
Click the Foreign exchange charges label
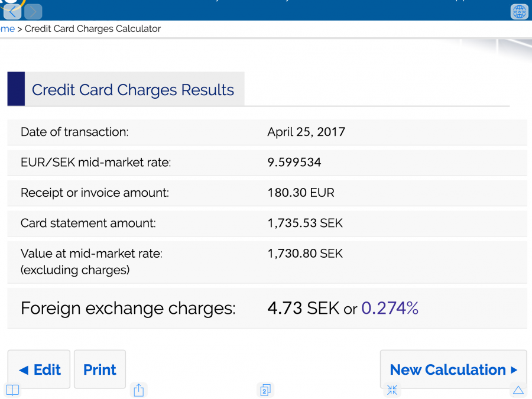128,308
